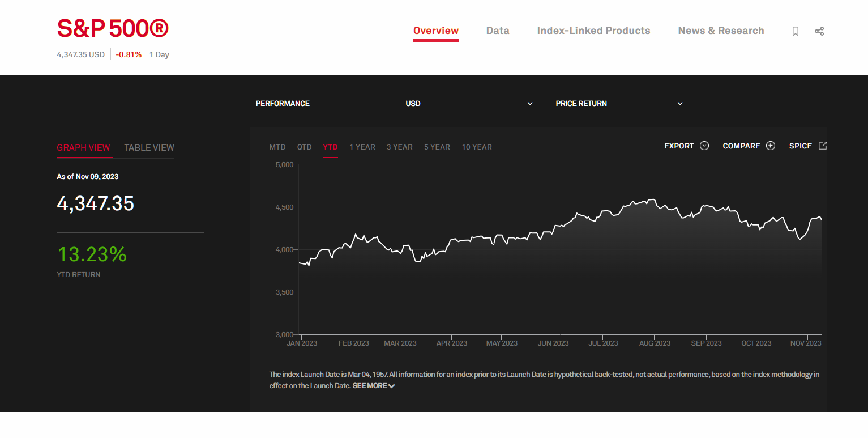Click the 1 Day label in header
The height and width of the screenshot is (438, 868).
point(159,55)
